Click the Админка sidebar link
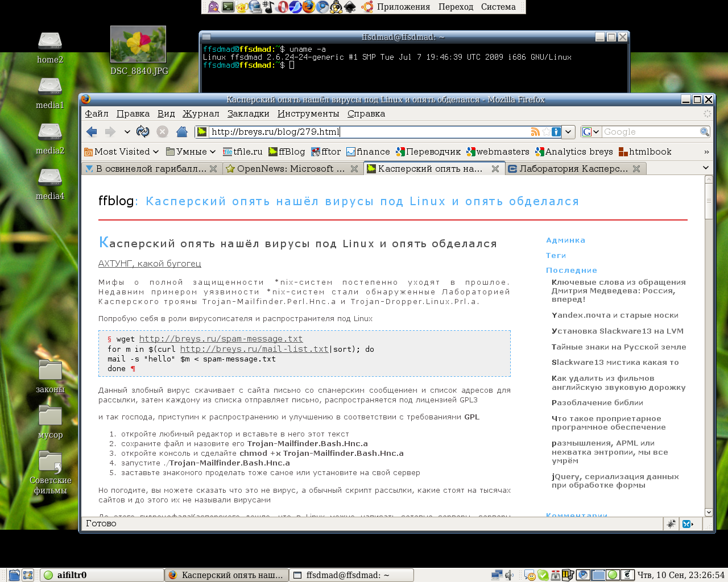728x582 pixels. [x=565, y=240]
